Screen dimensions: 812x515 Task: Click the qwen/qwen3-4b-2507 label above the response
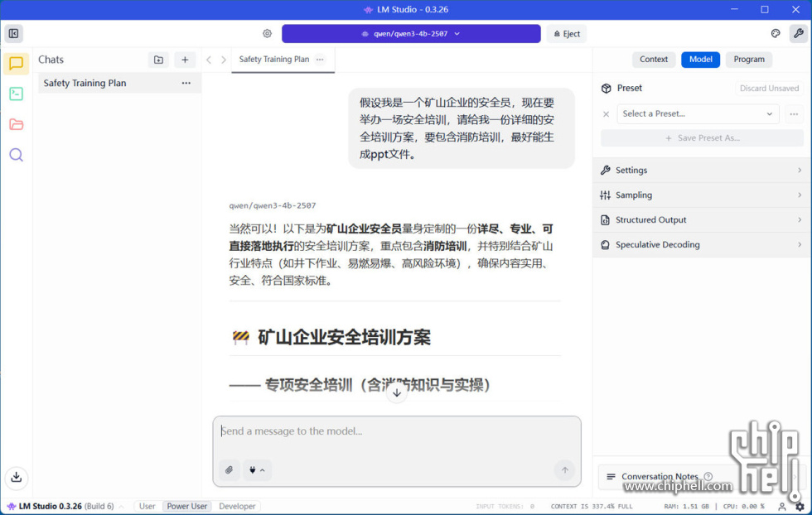tap(273, 206)
